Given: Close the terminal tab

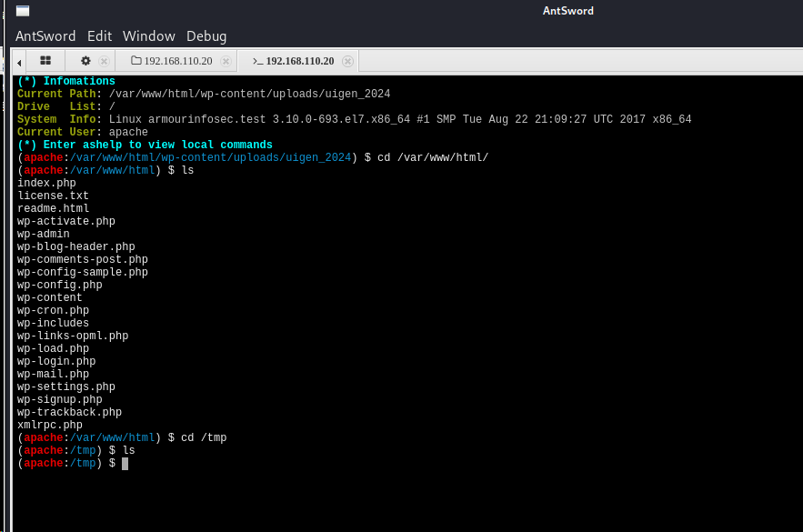Looking at the screenshot, I should [347, 60].
